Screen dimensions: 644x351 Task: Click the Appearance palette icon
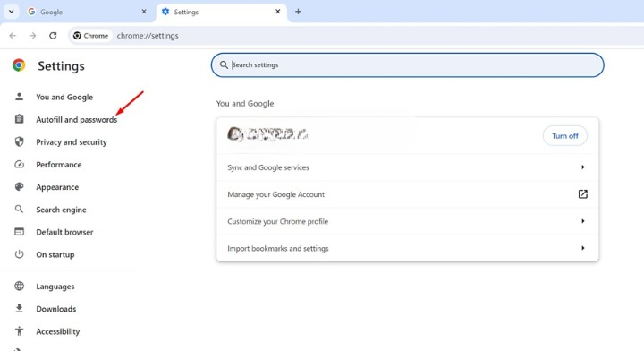point(19,186)
